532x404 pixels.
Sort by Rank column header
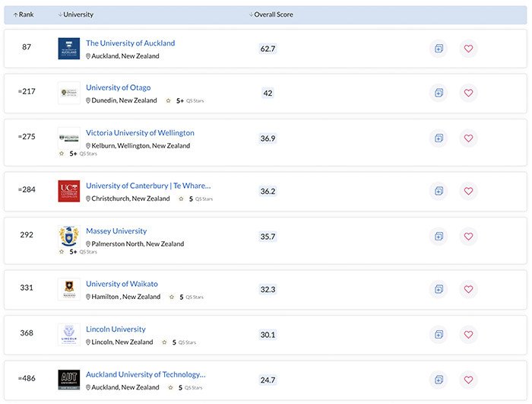(x=24, y=14)
